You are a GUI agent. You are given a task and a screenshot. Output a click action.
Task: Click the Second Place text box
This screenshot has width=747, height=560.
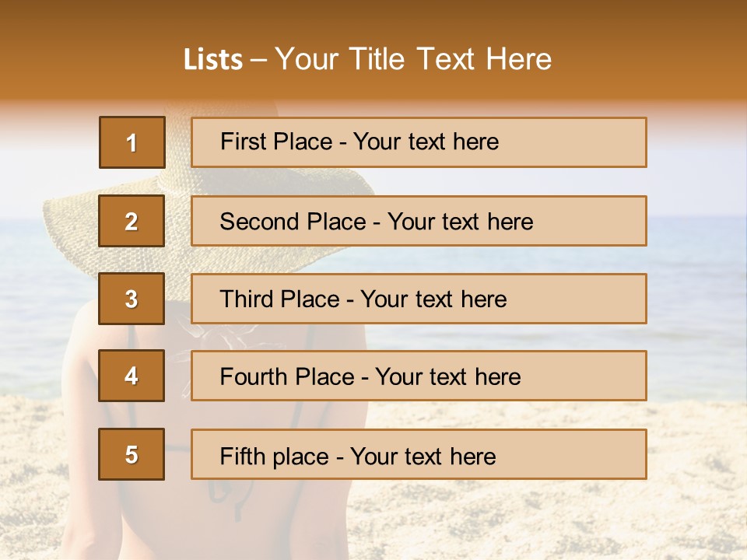click(x=419, y=221)
